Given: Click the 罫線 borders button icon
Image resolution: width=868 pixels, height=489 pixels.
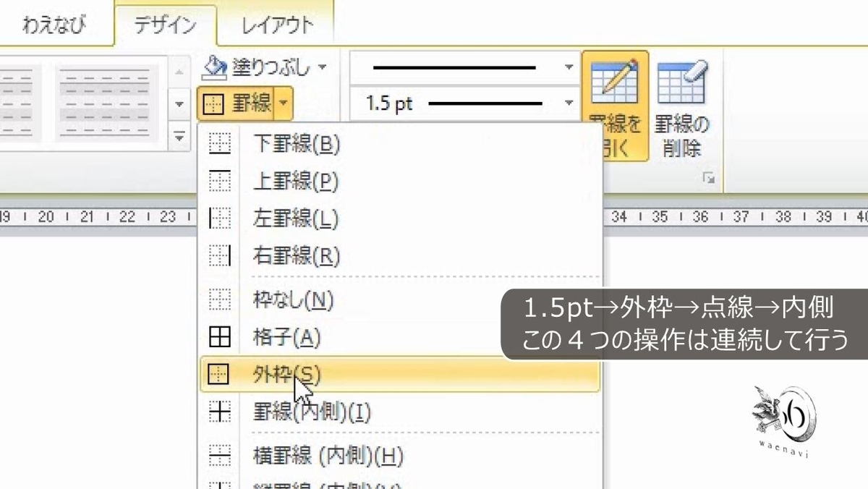Looking at the screenshot, I should (214, 105).
